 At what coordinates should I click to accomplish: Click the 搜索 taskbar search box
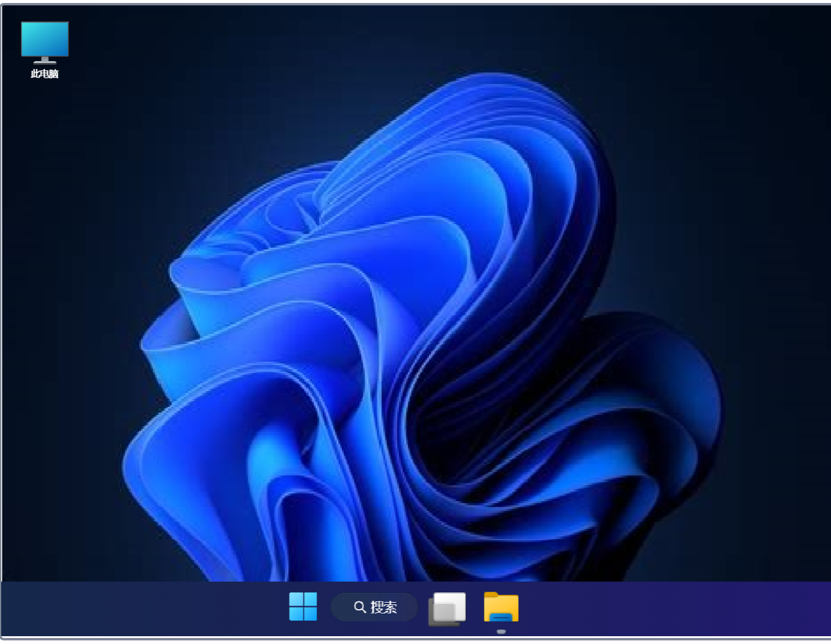coord(375,607)
